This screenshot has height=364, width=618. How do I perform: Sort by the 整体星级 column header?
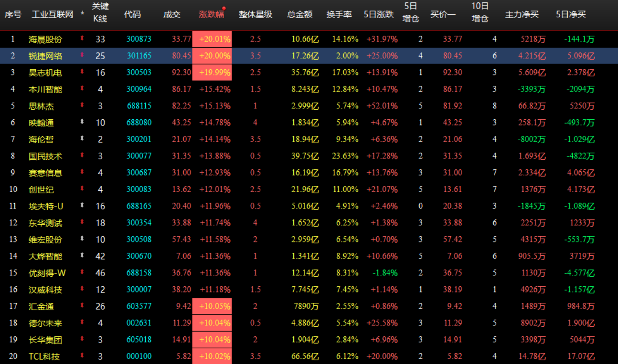click(256, 14)
